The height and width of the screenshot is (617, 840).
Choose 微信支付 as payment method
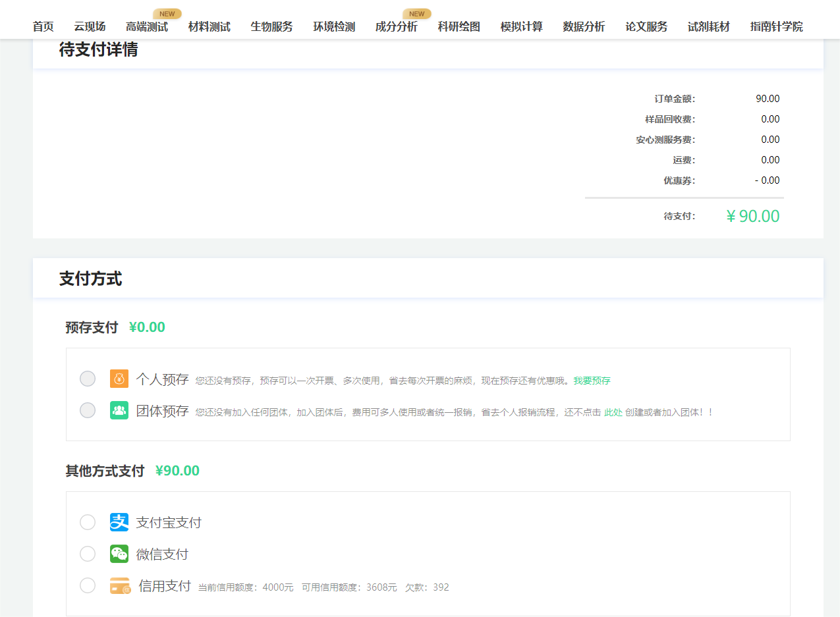(87, 554)
